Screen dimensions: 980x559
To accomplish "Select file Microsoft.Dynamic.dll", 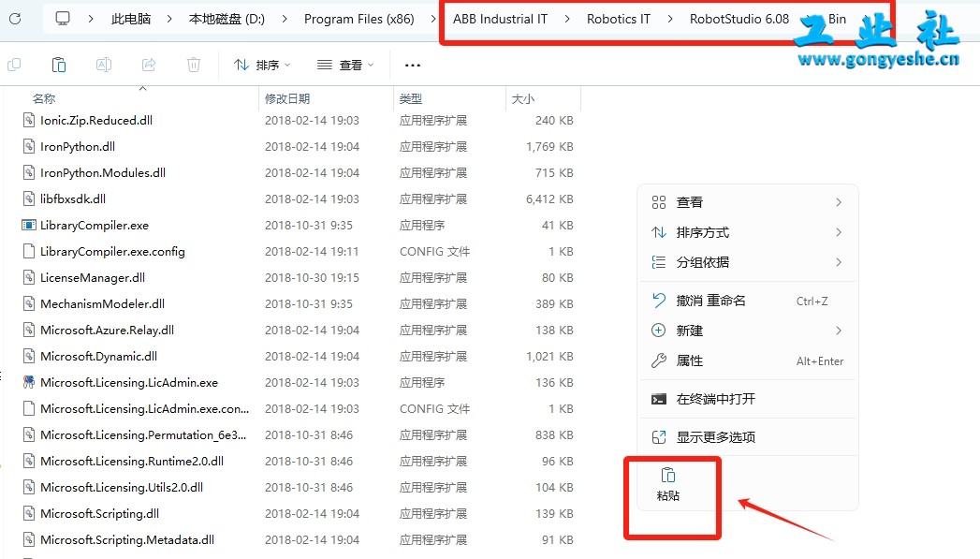I will (99, 357).
